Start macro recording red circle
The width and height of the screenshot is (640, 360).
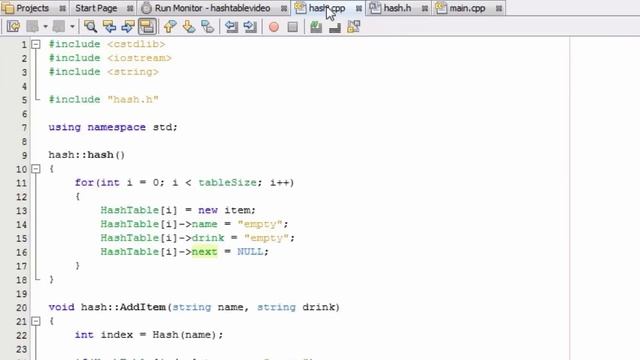click(x=274, y=27)
